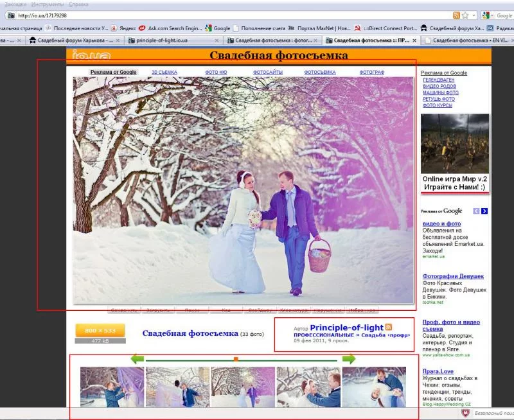This screenshot has height=420, width=514.
Task: Open the address bar history dropdown
Action: click(474, 15)
